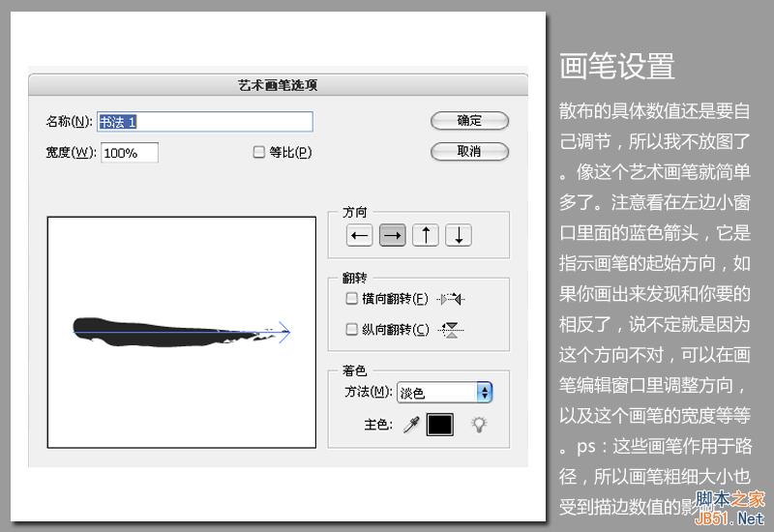Screen dimensions: 774x532
Task: Click the brush stroke preview thumbnail
Action: (182, 332)
